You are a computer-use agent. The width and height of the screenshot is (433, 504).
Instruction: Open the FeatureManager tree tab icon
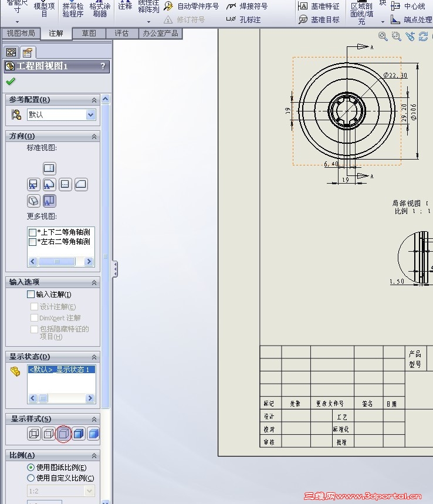click(11, 52)
